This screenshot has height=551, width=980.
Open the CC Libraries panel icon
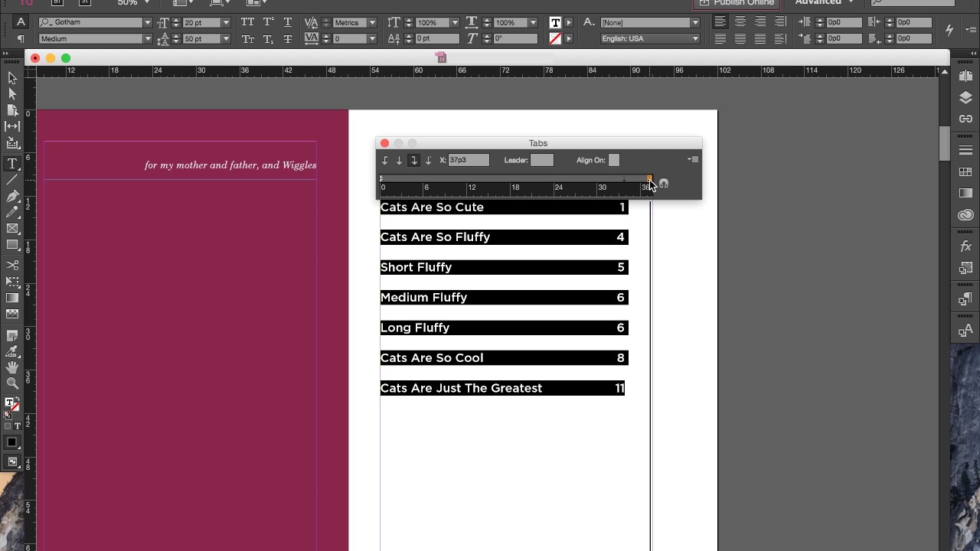pos(965,215)
